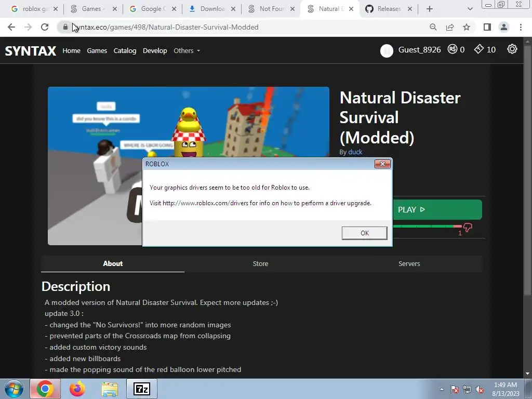Click the green PLAY button
This screenshot has height=399, width=532.
437,210
